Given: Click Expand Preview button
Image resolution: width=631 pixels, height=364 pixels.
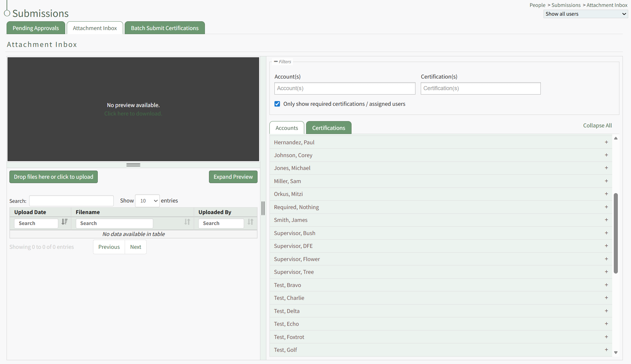Looking at the screenshot, I should pyautogui.click(x=233, y=177).
